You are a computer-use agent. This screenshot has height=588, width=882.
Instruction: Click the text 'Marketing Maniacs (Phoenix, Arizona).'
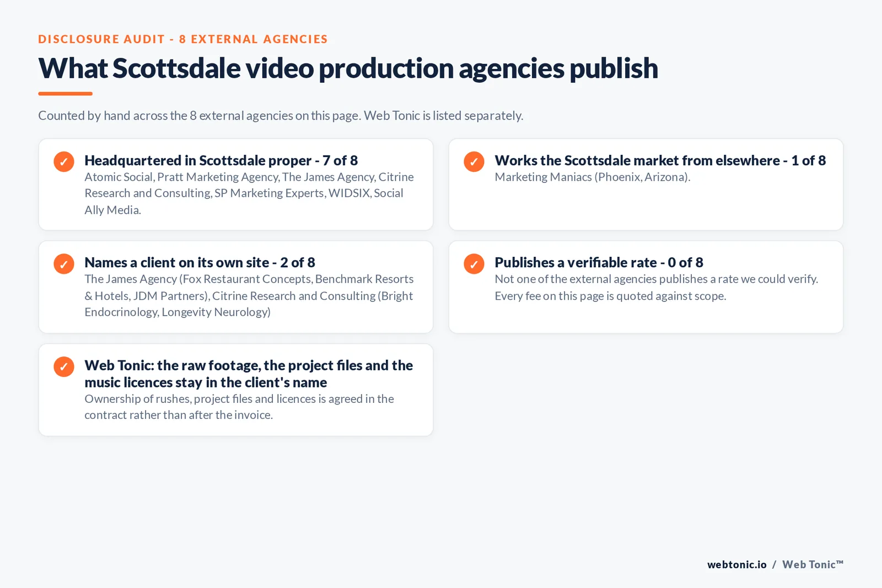pyautogui.click(x=593, y=177)
